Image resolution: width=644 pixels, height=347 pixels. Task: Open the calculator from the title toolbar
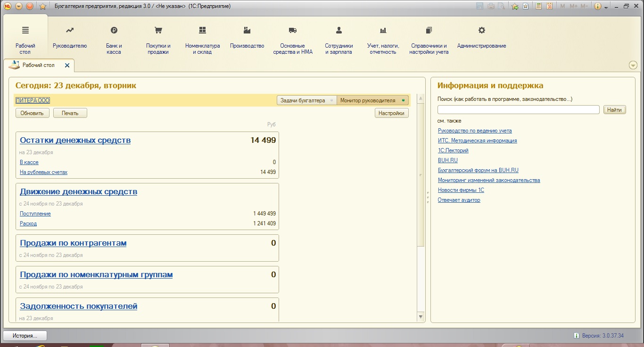[x=538, y=7]
